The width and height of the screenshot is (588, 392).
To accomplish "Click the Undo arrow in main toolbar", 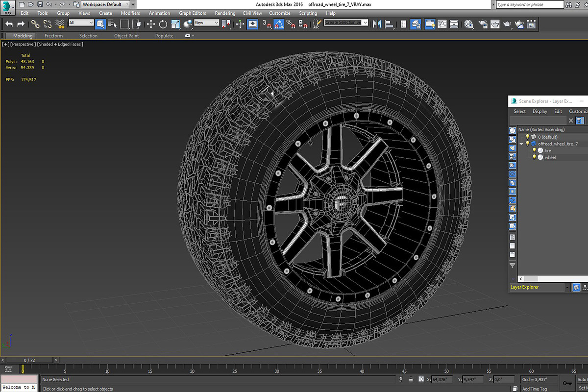I will coord(9,24).
